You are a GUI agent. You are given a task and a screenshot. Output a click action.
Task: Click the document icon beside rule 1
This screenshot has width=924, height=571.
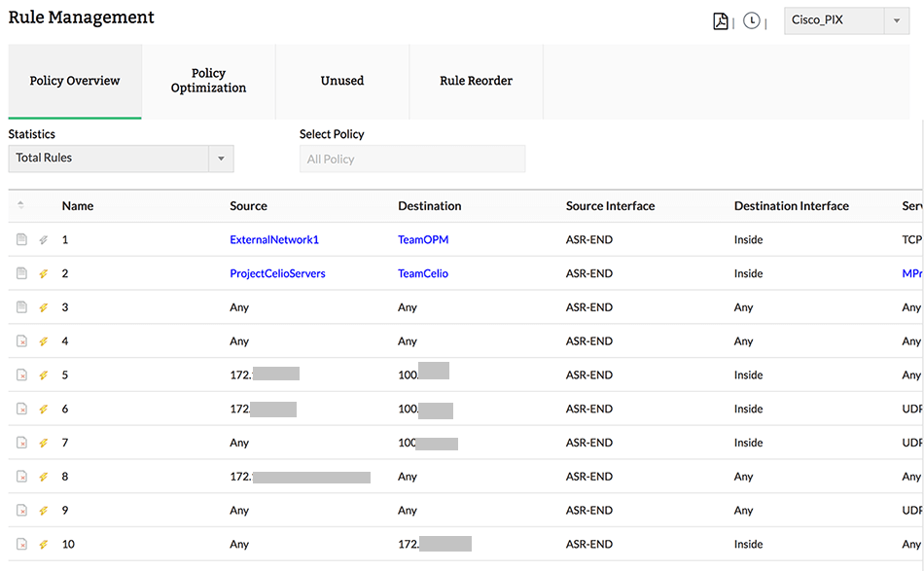(x=20, y=239)
